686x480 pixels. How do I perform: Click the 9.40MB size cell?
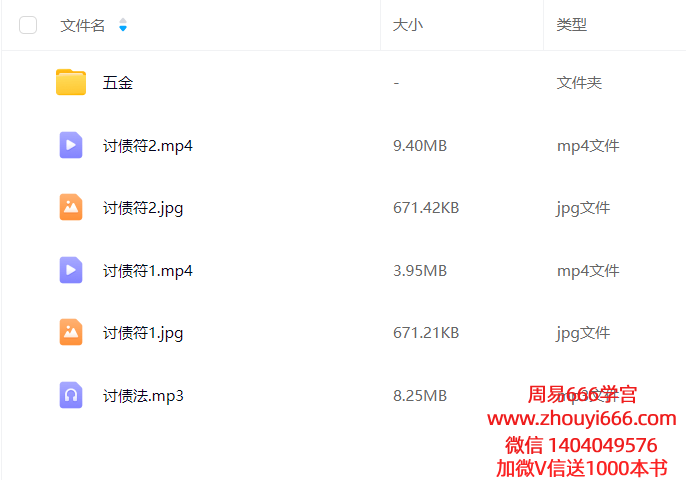[x=420, y=146]
